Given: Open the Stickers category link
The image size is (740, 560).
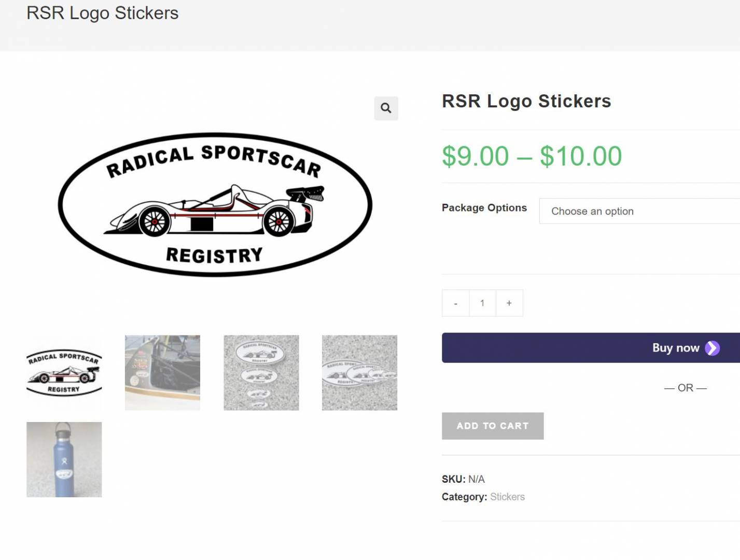Looking at the screenshot, I should pyautogui.click(x=507, y=497).
